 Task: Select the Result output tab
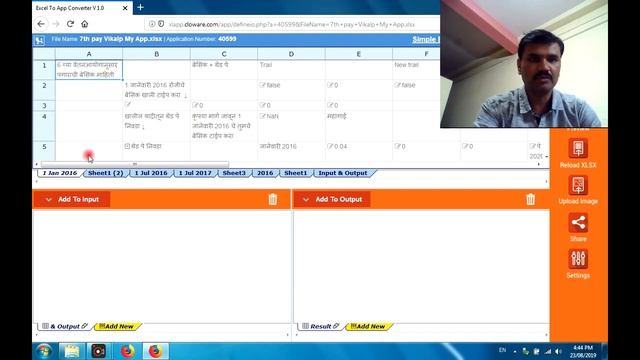click(x=320, y=326)
